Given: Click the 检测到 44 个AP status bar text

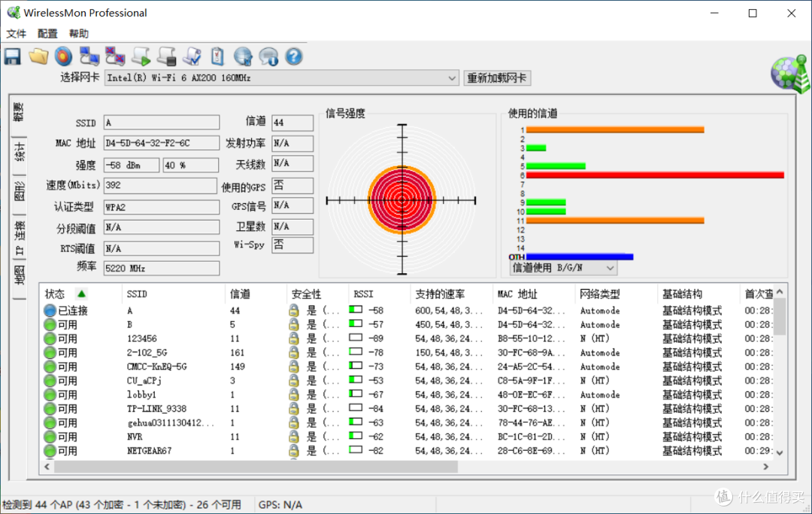Looking at the screenshot, I should tap(123, 505).
